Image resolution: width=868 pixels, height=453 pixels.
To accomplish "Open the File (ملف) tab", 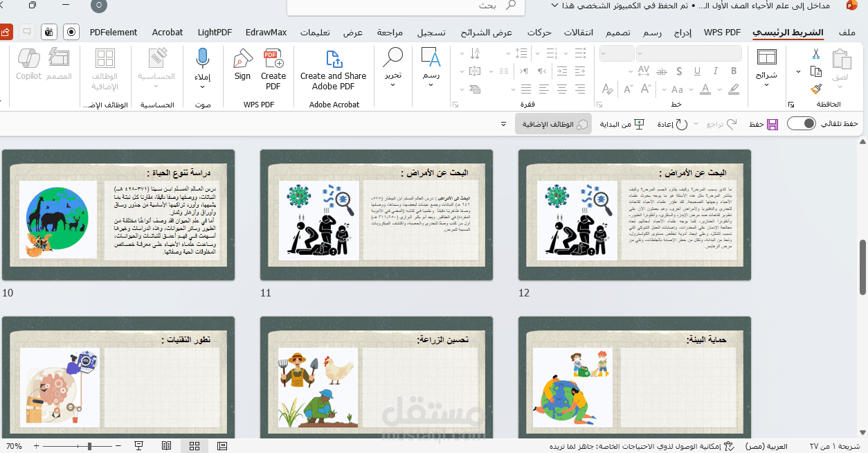I will pos(847,33).
